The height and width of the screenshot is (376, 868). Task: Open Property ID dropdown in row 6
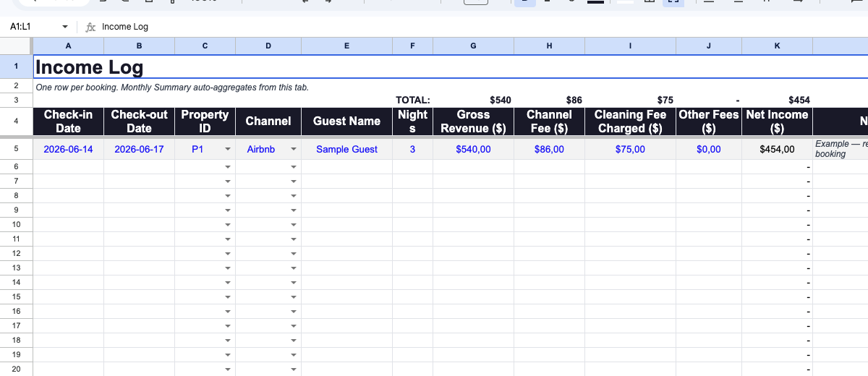click(228, 167)
